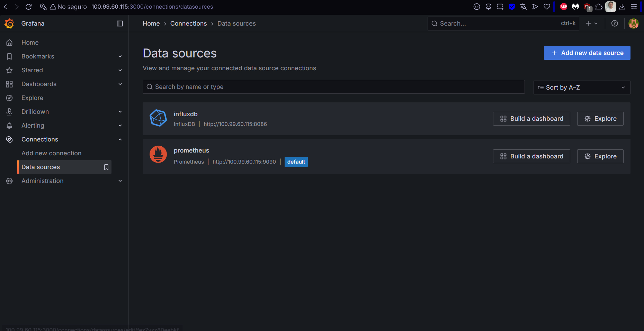Click the Data sources breadcrumb text
644x331 pixels.
click(236, 24)
